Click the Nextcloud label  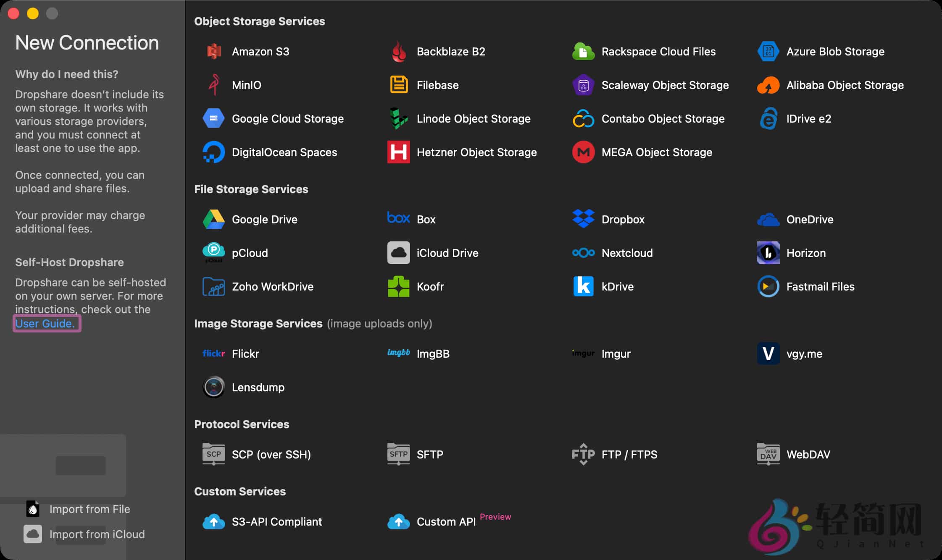627,253
